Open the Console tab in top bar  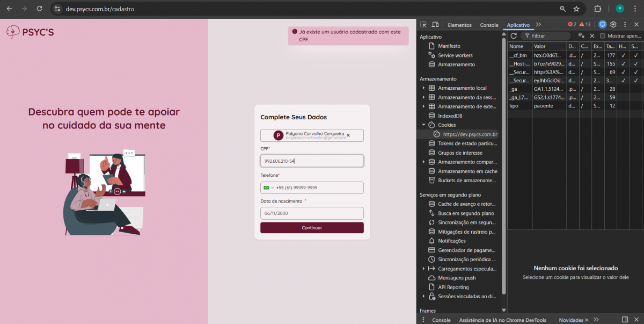(x=489, y=25)
